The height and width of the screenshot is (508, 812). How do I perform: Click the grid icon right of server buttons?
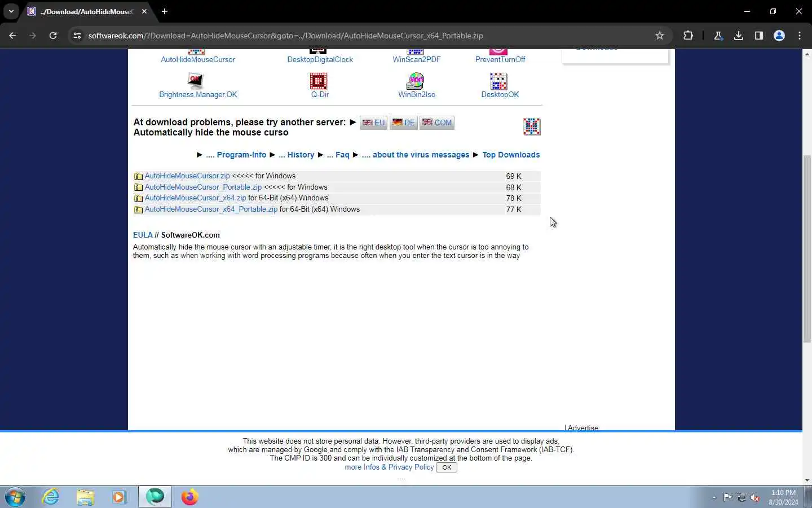point(532,126)
